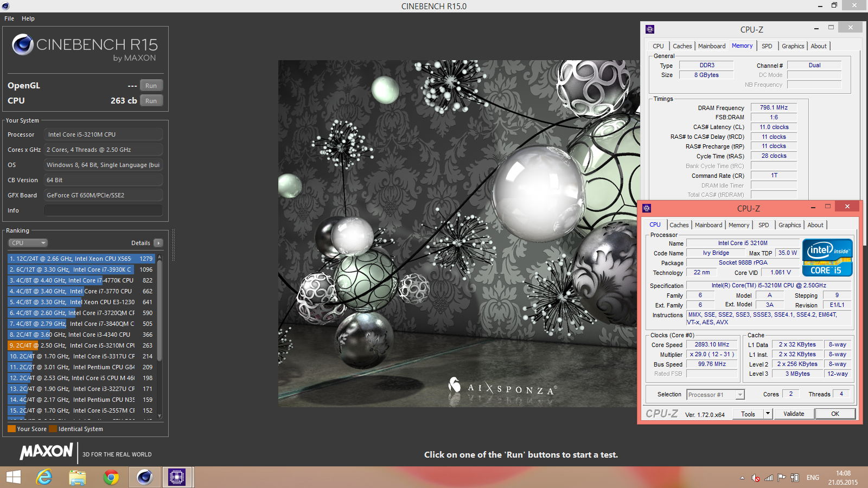Screen dimensions: 868x488
Task: Click the front CPU-Z window title icon
Action: pyautogui.click(x=647, y=208)
